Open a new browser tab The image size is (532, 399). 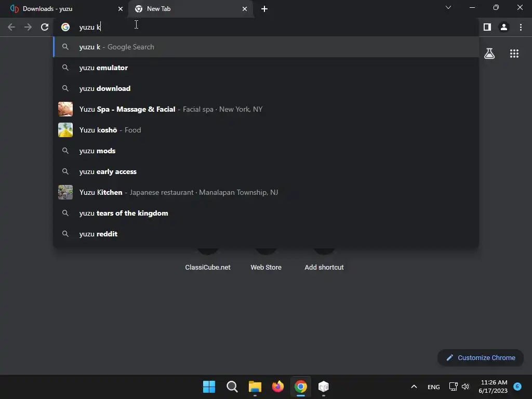click(264, 9)
